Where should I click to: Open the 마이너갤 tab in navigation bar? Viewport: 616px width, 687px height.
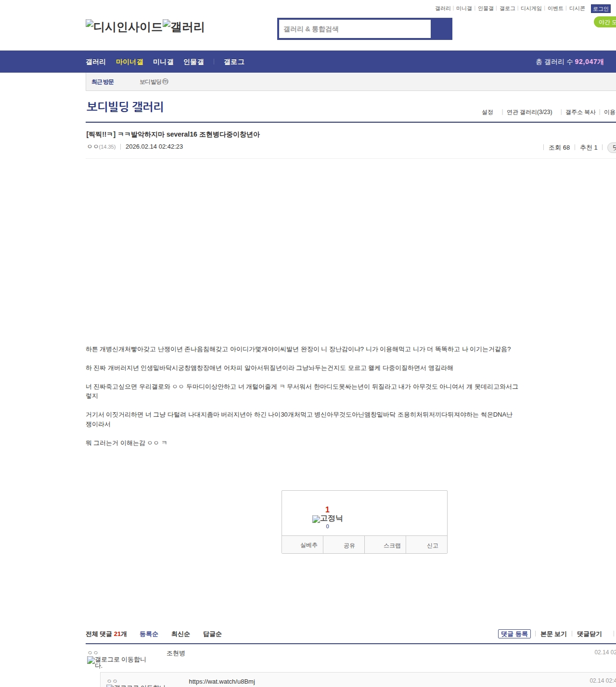pyautogui.click(x=129, y=62)
